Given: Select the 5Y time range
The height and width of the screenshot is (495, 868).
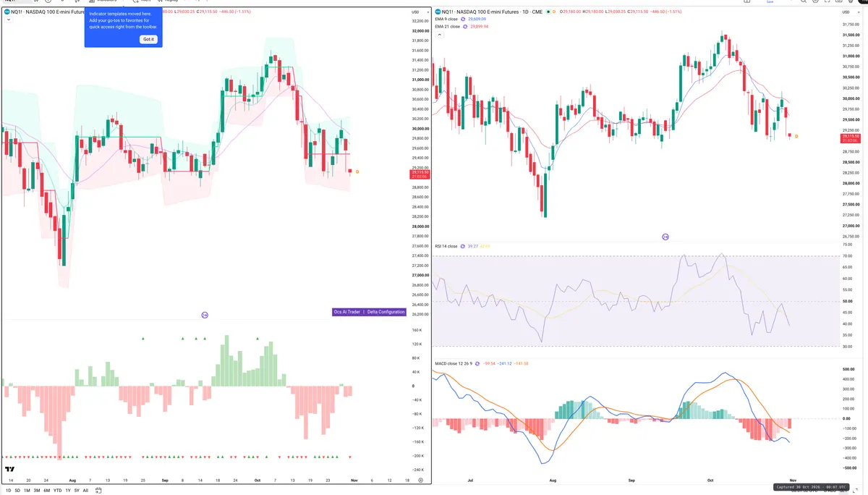Looking at the screenshot, I should (77, 490).
